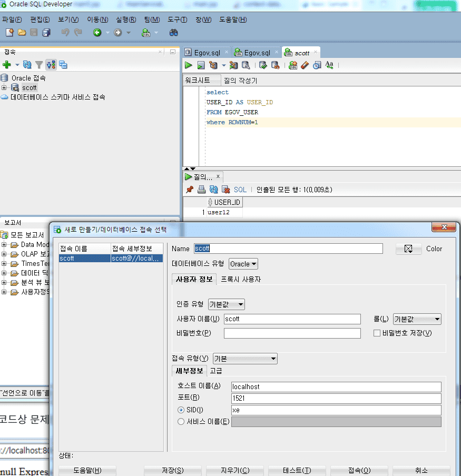This screenshot has height=476, width=461.
Task: Enable the 비밀번호 저장 checkbox
Action: point(377,333)
